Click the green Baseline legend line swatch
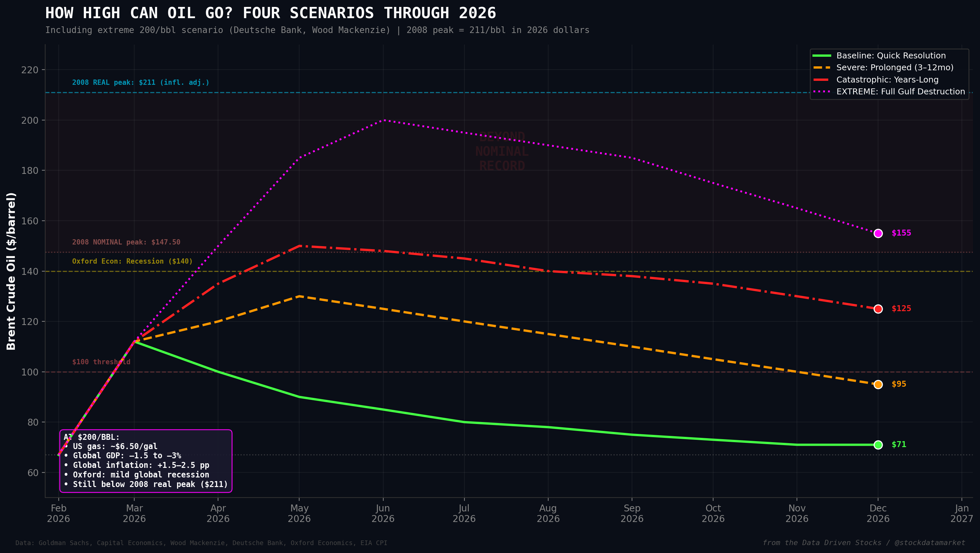Screen dimensions: 980x553 click(x=821, y=55)
